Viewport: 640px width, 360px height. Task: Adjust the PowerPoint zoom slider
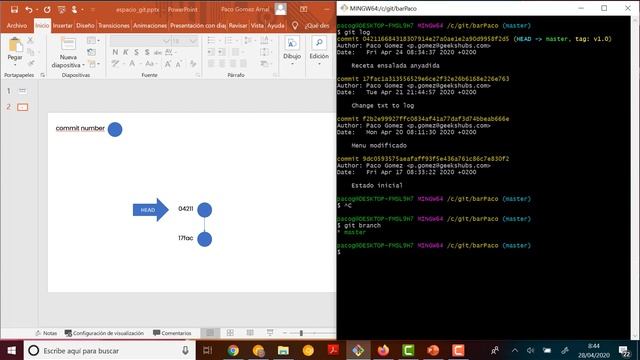pyautogui.click(x=301, y=333)
